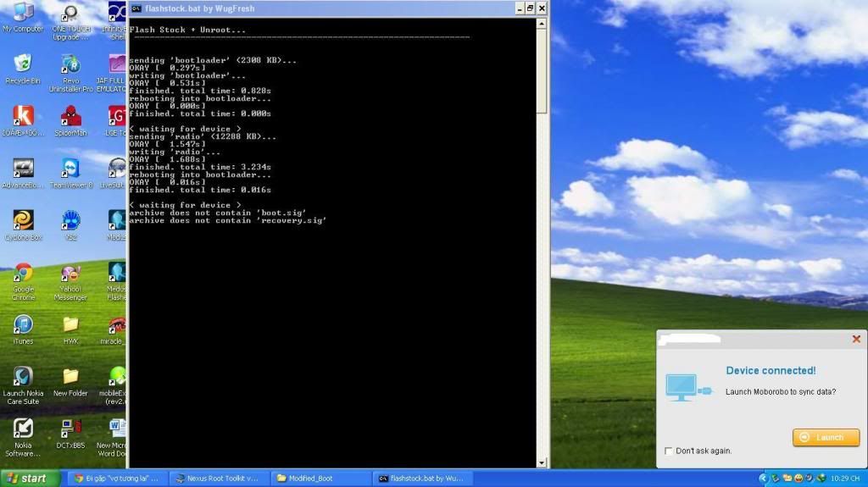868x487 pixels.
Task: Switch to Nexus Root Toolkit taskbar button
Action: point(218,479)
